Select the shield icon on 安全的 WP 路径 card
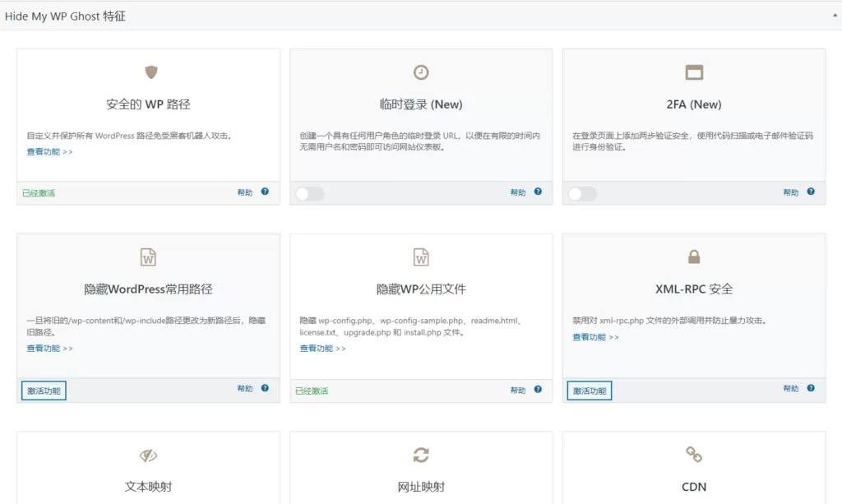The width and height of the screenshot is (842, 504). (150, 72)
